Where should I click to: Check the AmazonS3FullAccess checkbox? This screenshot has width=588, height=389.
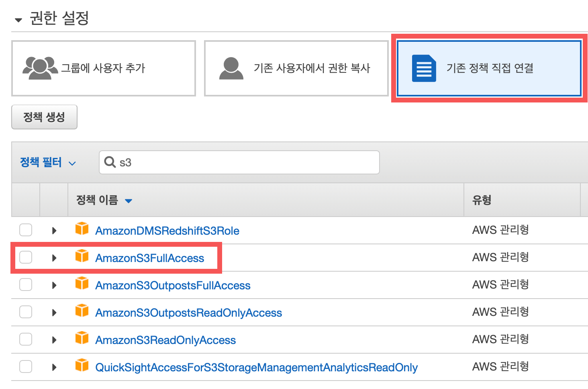(26, 257)
